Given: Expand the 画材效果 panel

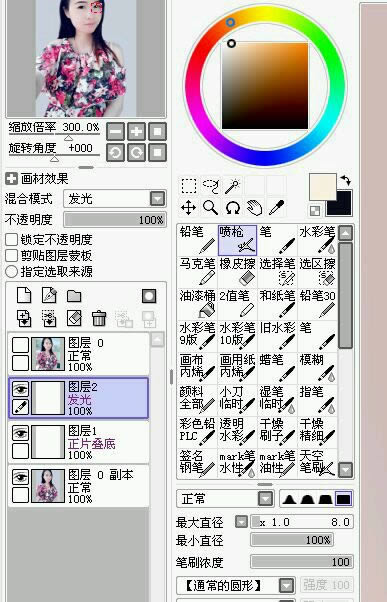Looking at the screenshot, I should (12, 179).
